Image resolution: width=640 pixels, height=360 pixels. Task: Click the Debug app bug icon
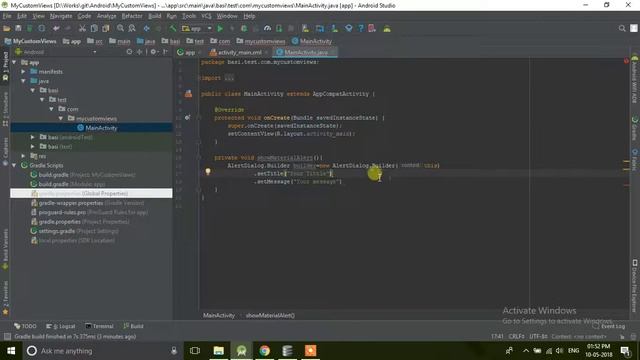coord(244,29)
